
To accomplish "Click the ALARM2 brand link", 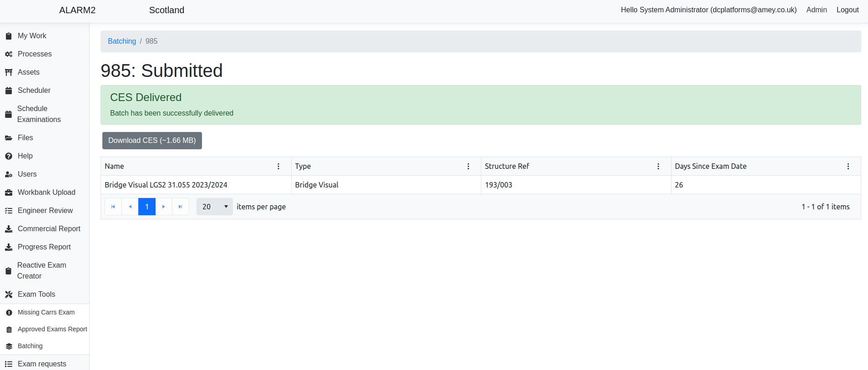I will (x=77, y=10).
